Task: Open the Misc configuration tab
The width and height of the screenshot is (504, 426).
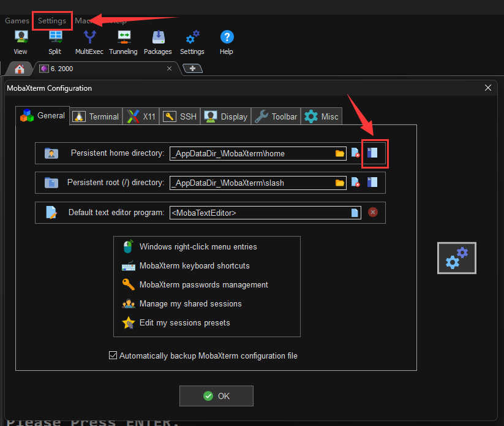Action: click(322, 116)
